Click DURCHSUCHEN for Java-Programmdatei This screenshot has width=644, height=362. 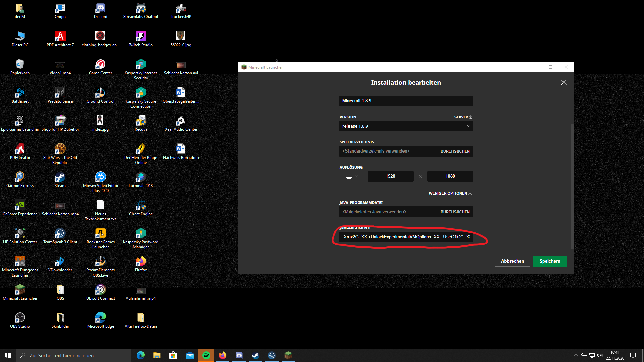[x=455, y=212]
